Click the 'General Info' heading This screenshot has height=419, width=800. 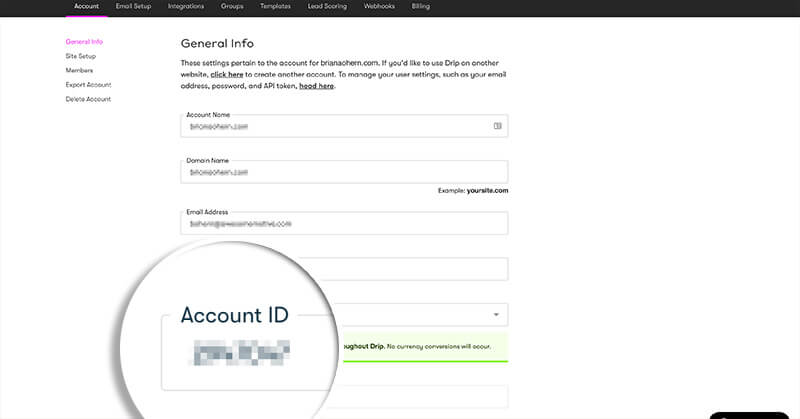point(217,43)
